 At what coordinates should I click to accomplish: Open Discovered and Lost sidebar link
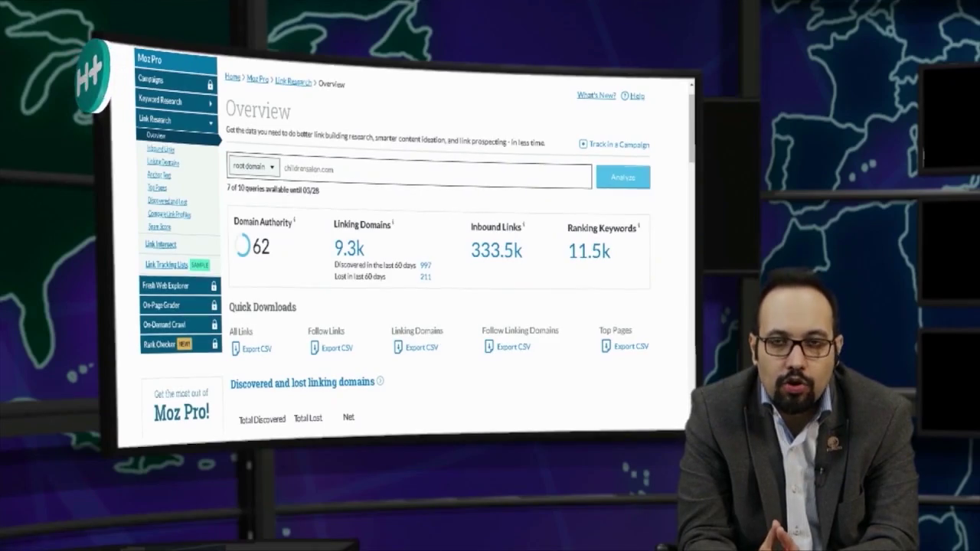coord(168,201)
